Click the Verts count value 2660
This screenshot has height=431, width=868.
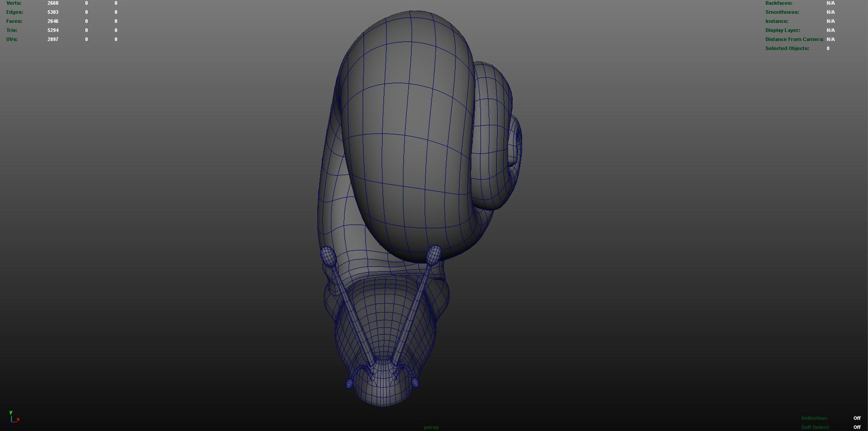[53, 3]
